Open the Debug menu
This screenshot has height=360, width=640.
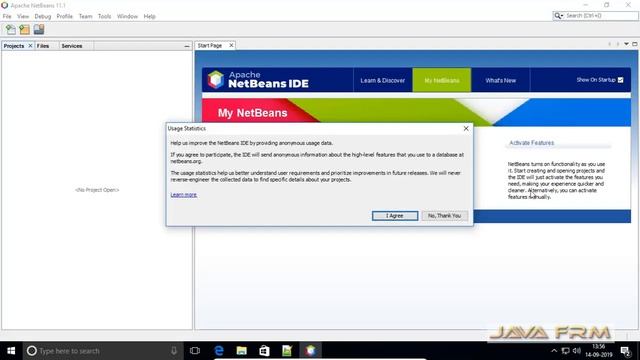point(42,16)
